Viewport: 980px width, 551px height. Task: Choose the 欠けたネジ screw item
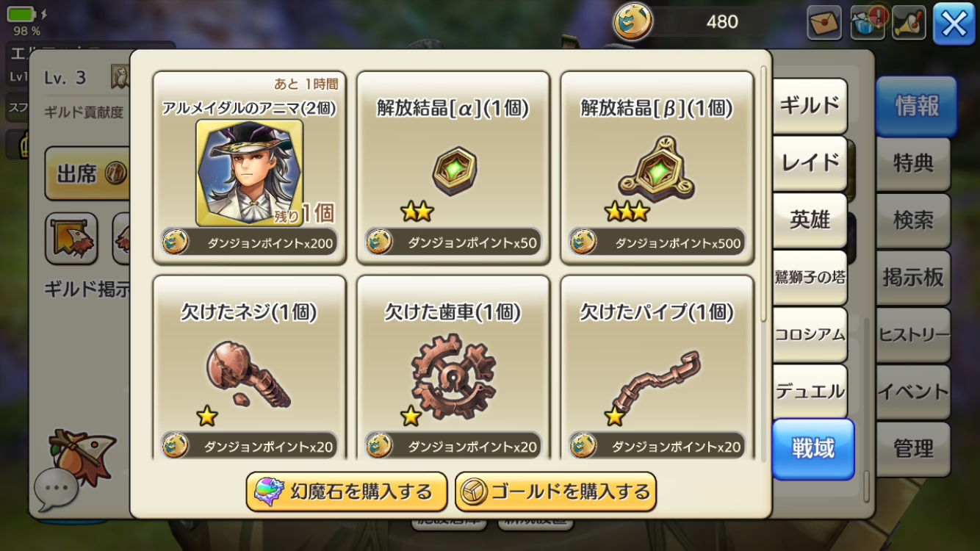coord(250,375)
